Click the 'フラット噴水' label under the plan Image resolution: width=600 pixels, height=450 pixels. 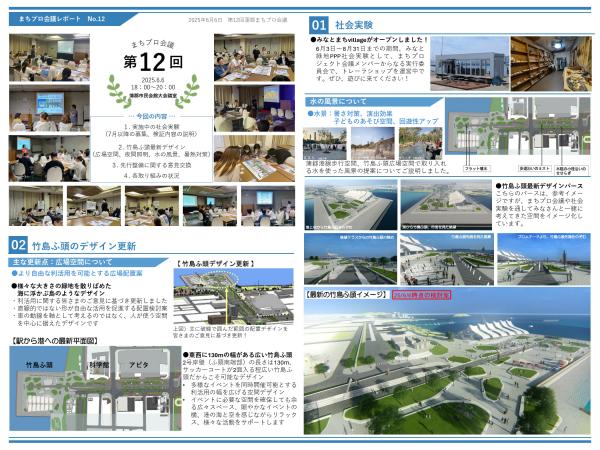[x=476, y=168]
